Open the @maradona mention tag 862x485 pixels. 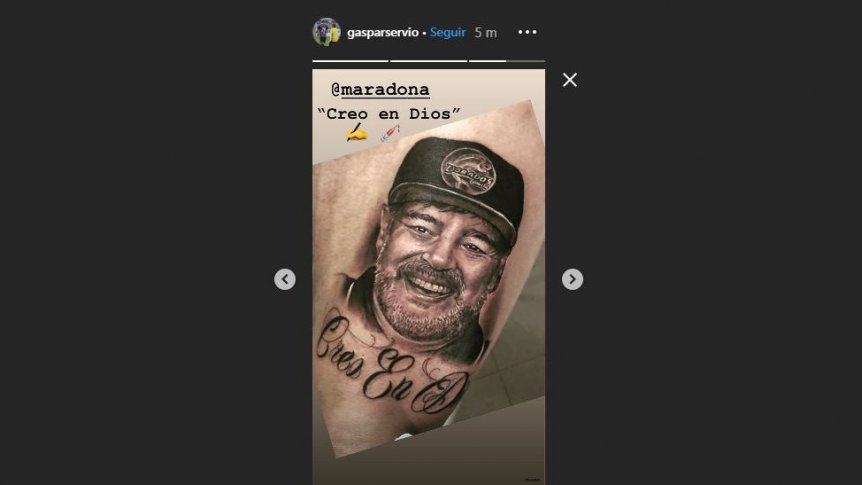click(380, 90)
